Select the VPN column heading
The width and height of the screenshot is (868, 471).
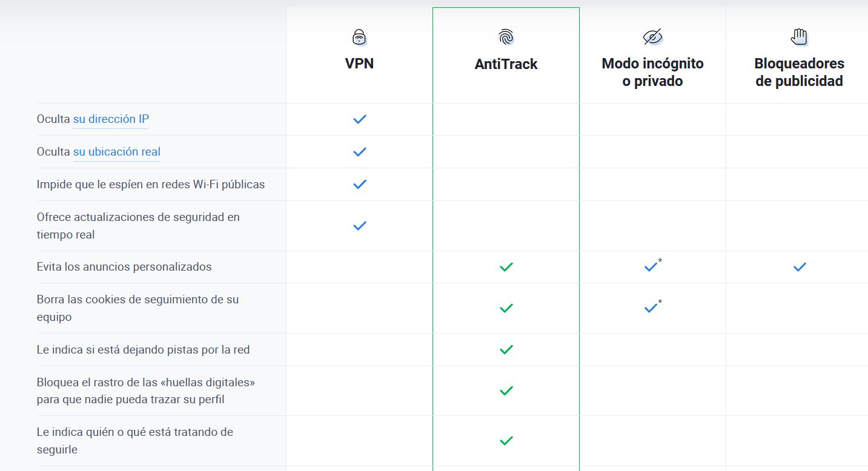coord(359,64)
